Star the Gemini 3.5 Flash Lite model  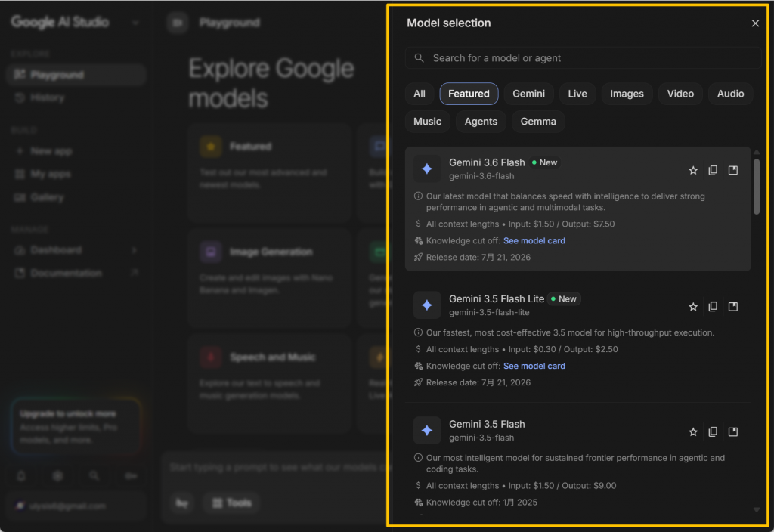click(x=693, y=307)
